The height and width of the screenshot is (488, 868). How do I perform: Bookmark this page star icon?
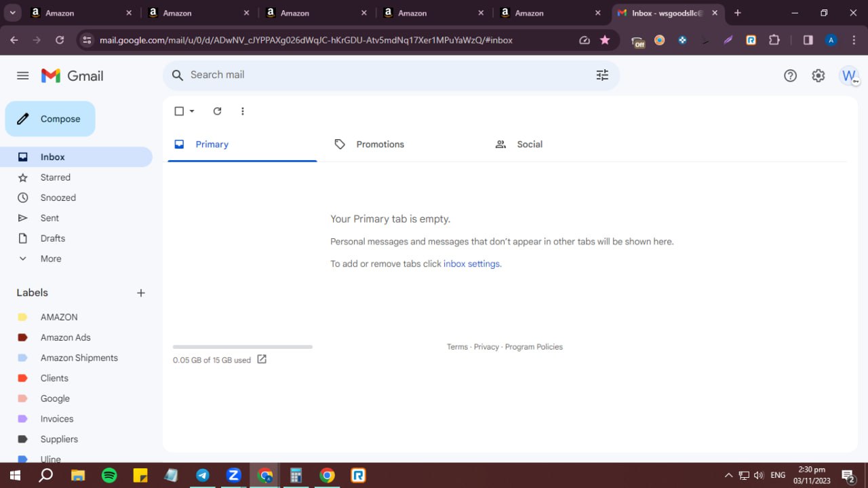605,40
